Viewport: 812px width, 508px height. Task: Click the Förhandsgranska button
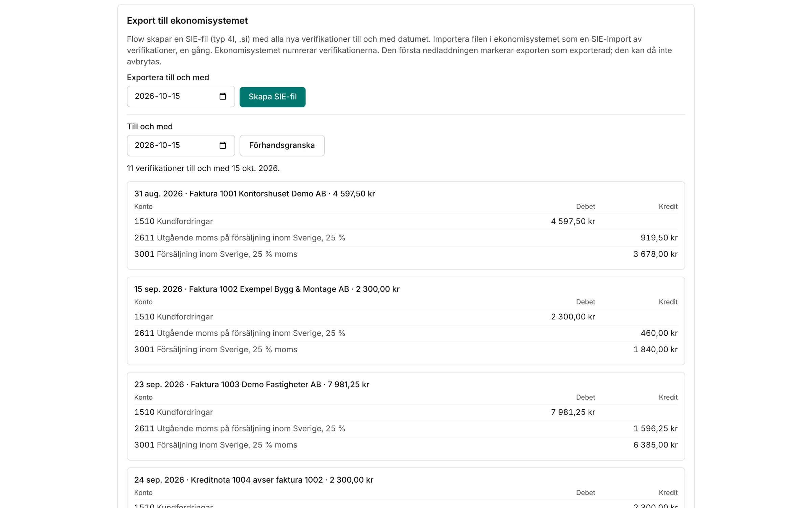point(282,146)
